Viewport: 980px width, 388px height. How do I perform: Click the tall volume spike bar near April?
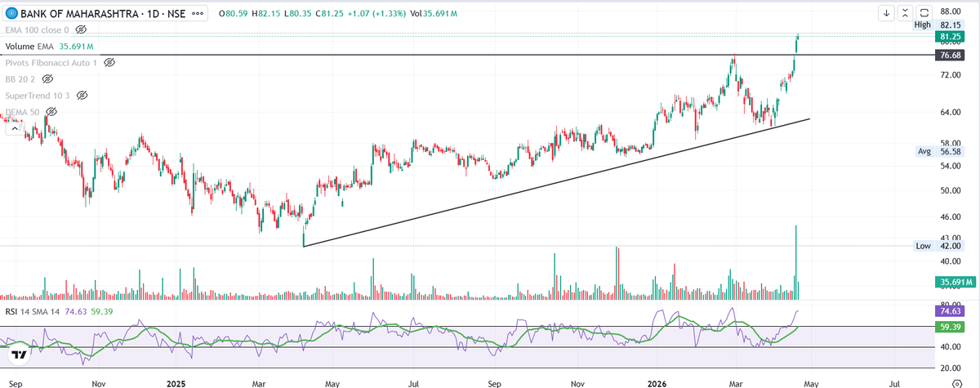pos(795,262)
